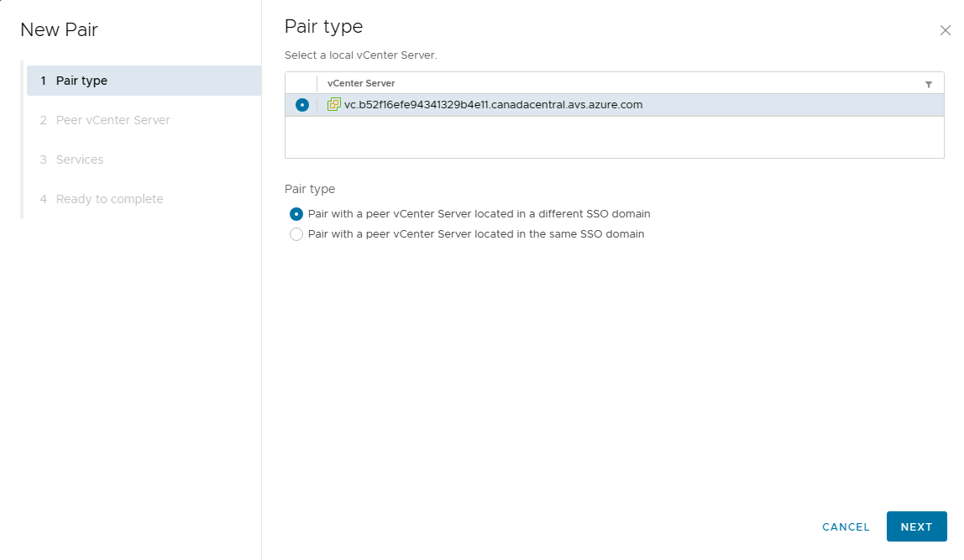This screenshot has height=560, width=964.
Task: Go to step 1 Pair type
Action: [144, 81]
